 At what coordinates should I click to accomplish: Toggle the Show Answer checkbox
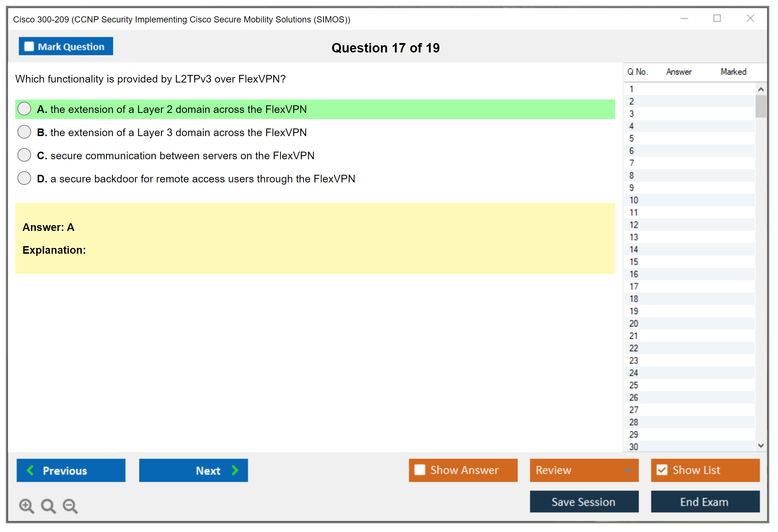click(x=420, y=470)
